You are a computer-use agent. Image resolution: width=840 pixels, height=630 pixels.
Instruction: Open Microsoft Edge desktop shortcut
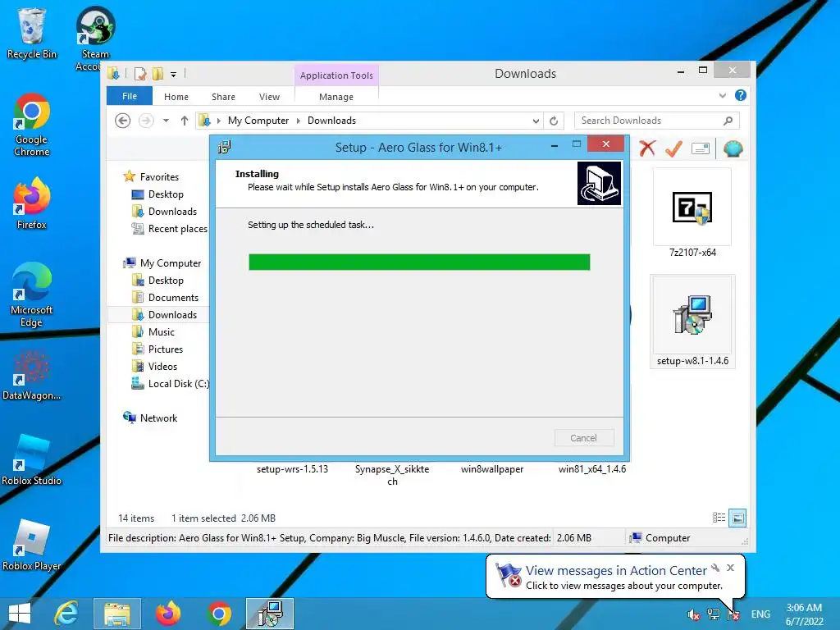pyautogui.click(x=32, y=294)
